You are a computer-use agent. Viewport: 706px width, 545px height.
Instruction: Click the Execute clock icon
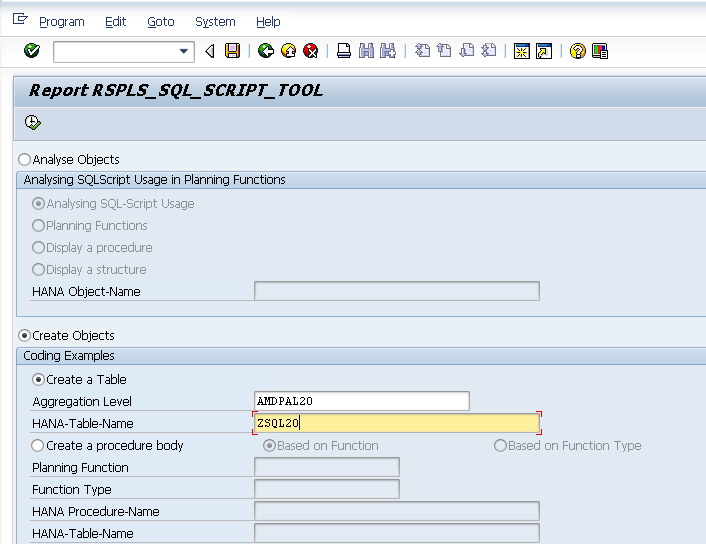[x=32, y=123]
